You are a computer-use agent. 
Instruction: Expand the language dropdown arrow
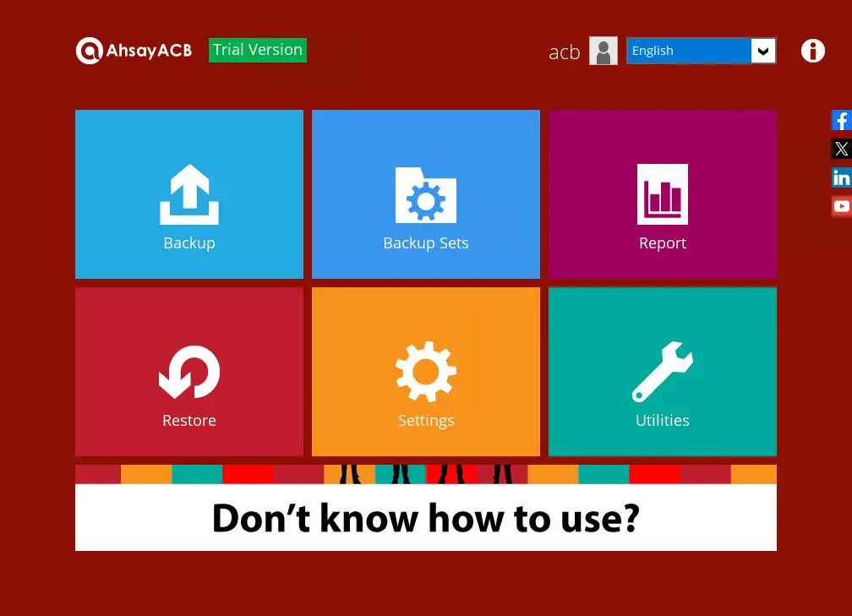pyautogui.click(x=763, y=51)
